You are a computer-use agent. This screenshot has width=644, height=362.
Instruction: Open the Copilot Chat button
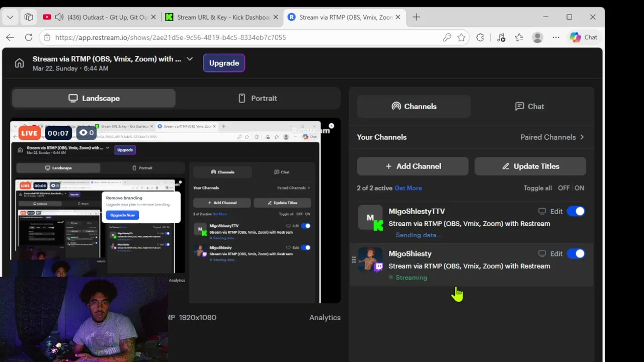(x=584, y=37)
